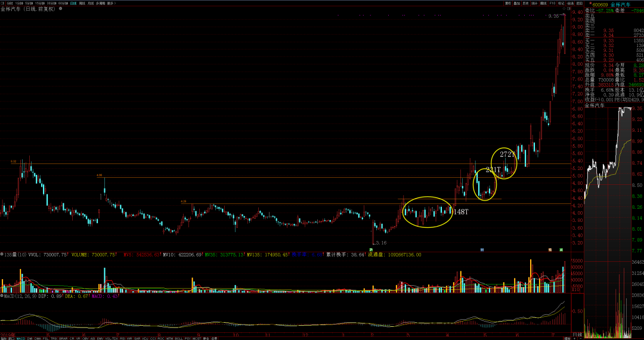644x340 pixels.
Task: Select the ROC indicator tab
Action: coord(161,338)
